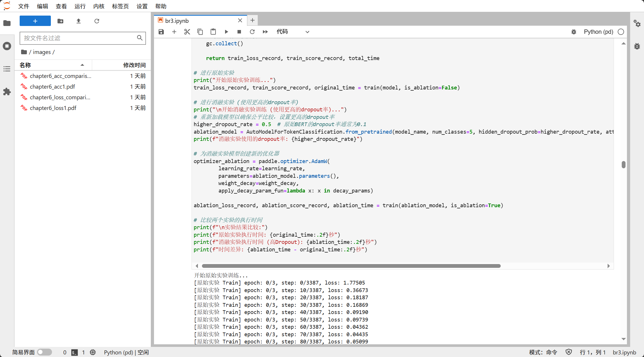The image size is (644, 357).
Task: Switch kernel via Python (pd) label
Action: (598, 32)
